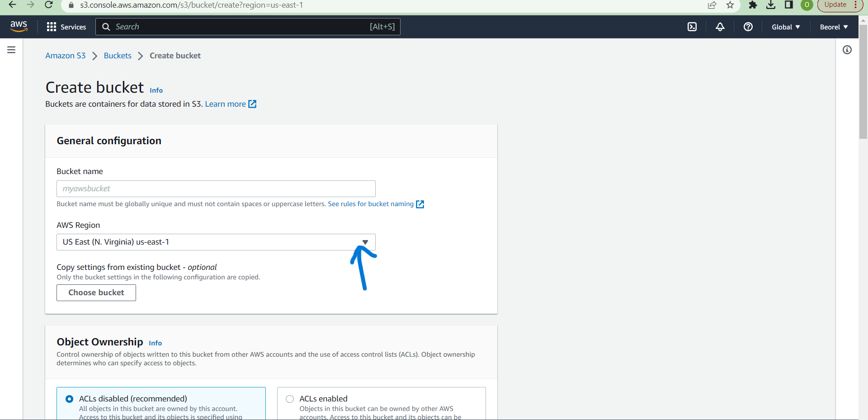Viewport: 868px width, 420px height.
Task: Open the external link icon next to Learn more
Action: [252, 104]
